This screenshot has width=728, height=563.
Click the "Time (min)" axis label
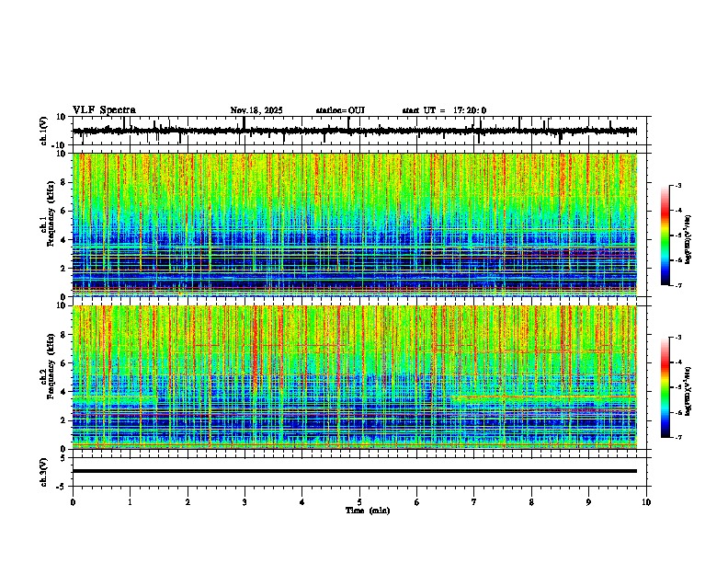coord(368,511)
